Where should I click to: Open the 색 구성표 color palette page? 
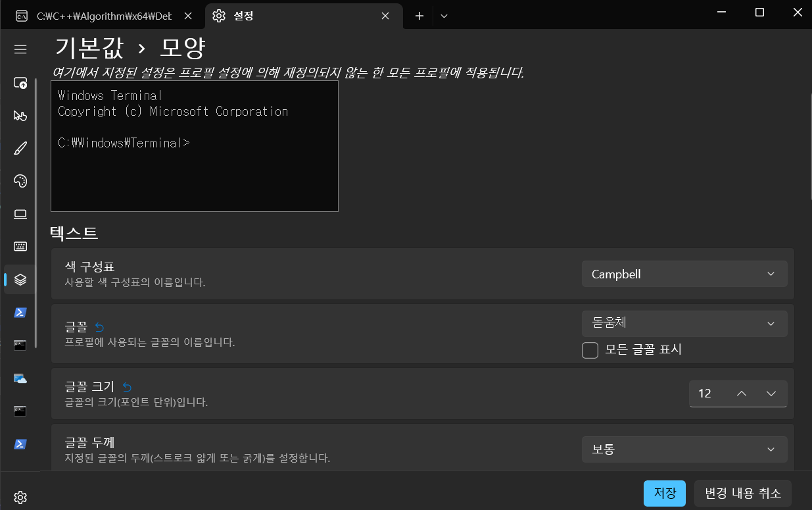pos(20,181)
